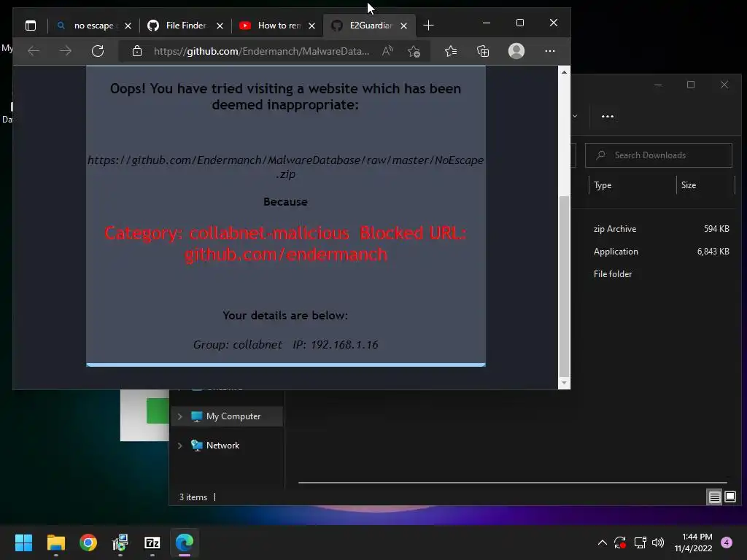
Task: Click the blocked NoEscape.zip URL text
Action: tap(285, 167)
